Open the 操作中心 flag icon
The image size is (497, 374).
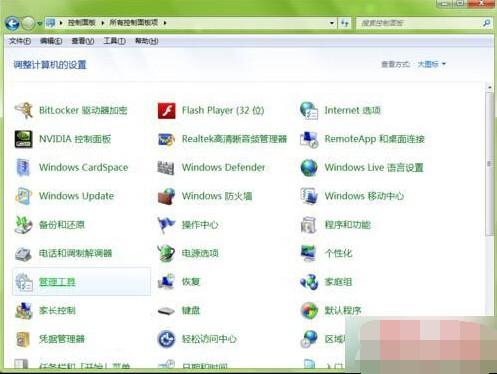(166, 225)
